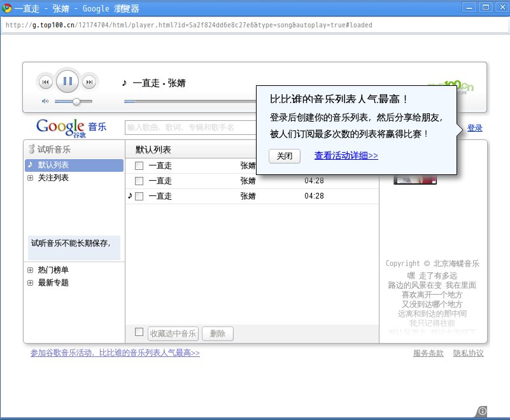
Task: Open the 登录 login link
Action: [474, 128]
